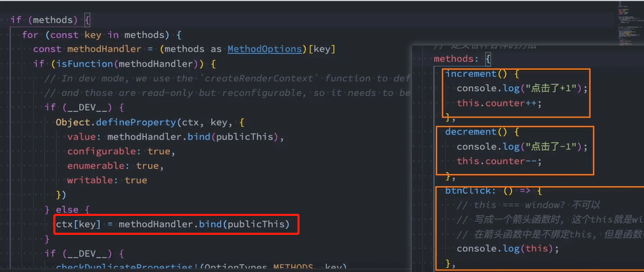
Task: Click the 'methods: {' line in overlay code
Action: [462, 59]
